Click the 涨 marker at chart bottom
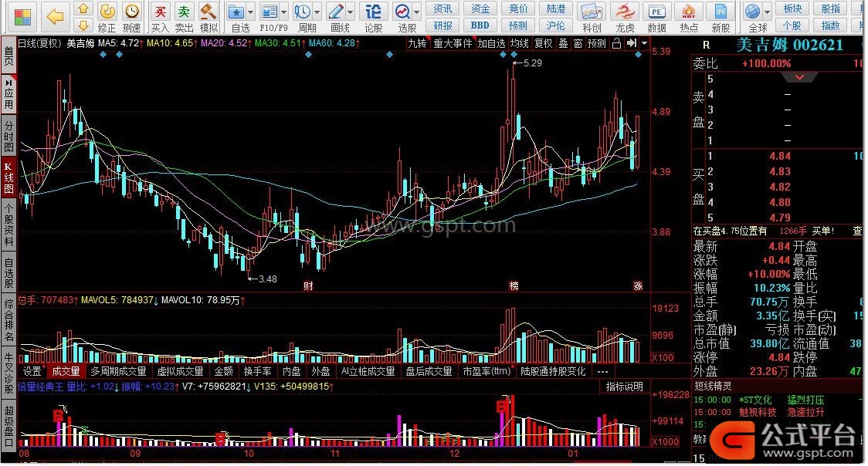Viewport: 868px width, 466px height. 639,285
